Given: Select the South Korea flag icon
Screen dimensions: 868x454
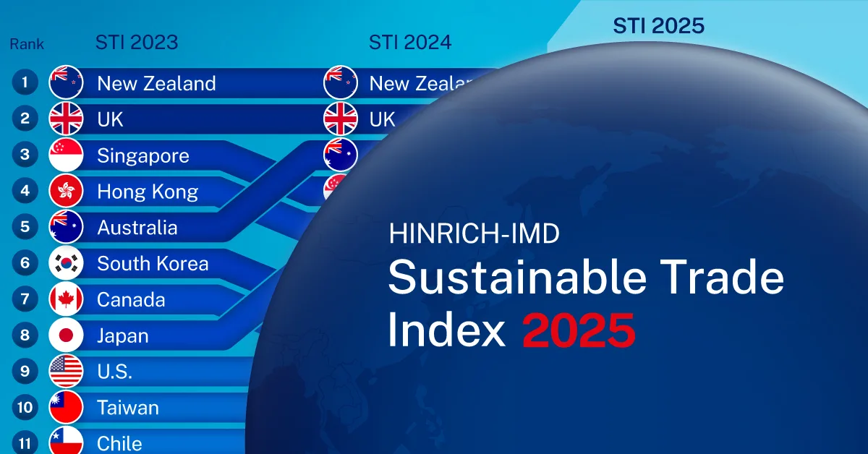Looking at the screenshot, I should [x=66, y=263].
